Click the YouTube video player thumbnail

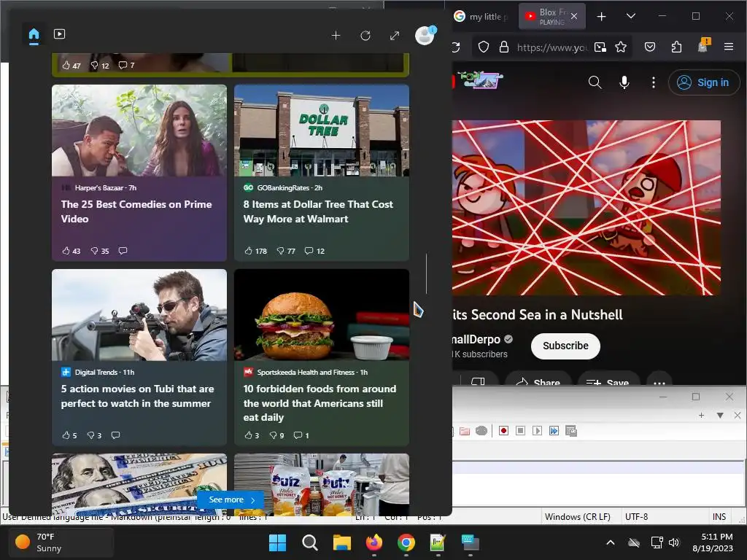point(587,208)
